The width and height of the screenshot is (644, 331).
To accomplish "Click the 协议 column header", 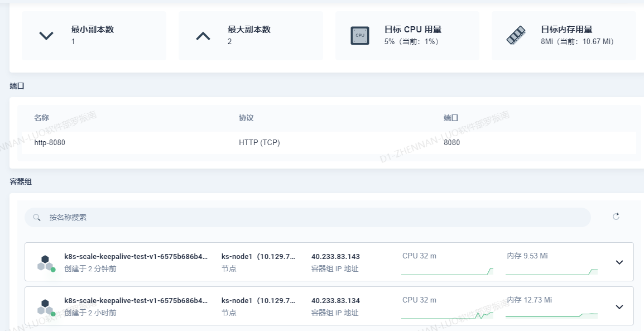I will click(x=246, y=118).
